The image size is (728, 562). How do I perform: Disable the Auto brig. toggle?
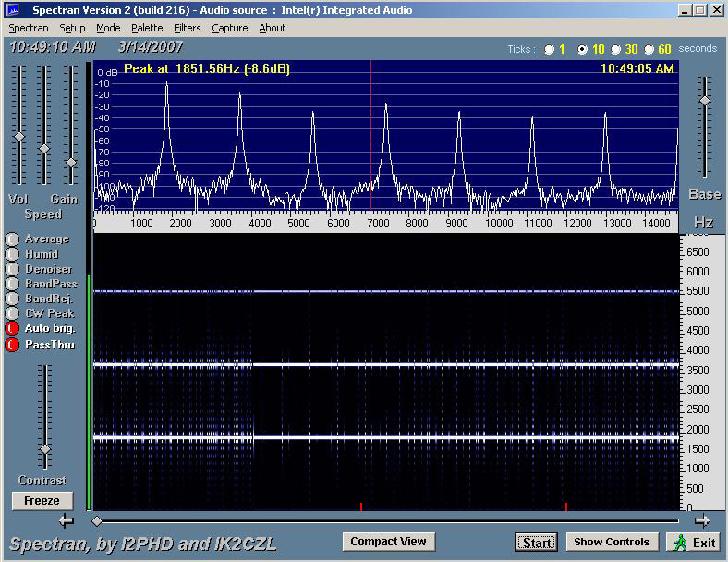click(12, 328)
